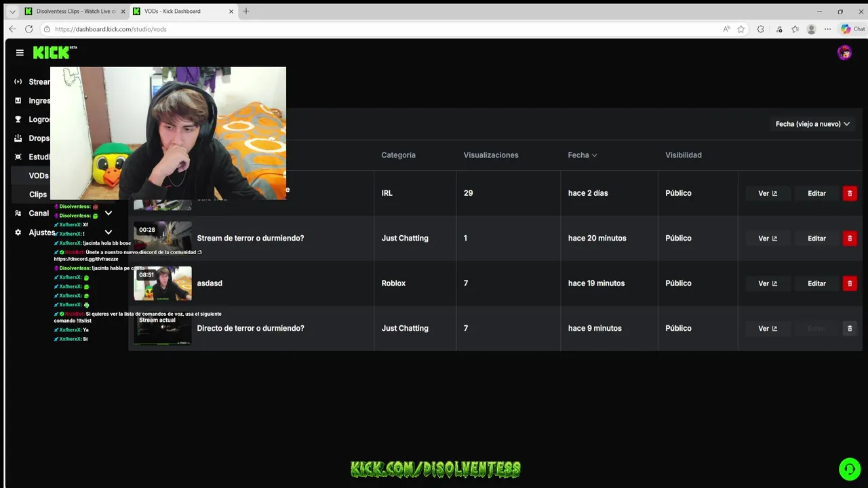The width and height of the screenshot is (868, 488).
Task: Click the IRL category cell
Action: coord(387,193)
